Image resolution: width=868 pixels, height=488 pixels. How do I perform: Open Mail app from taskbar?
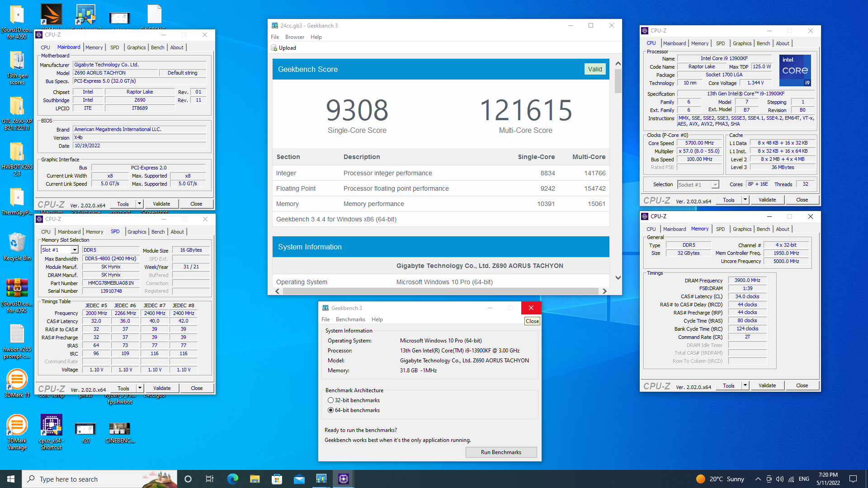pos(299,479)
